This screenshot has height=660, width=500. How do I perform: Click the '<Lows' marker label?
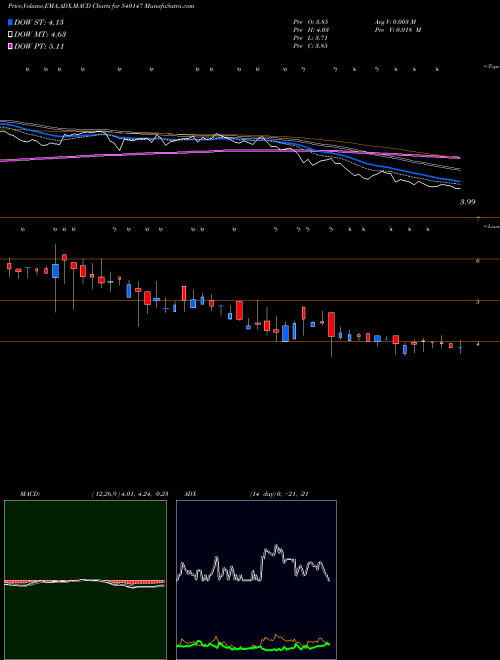pyautogui.click(x=491, y=226)
